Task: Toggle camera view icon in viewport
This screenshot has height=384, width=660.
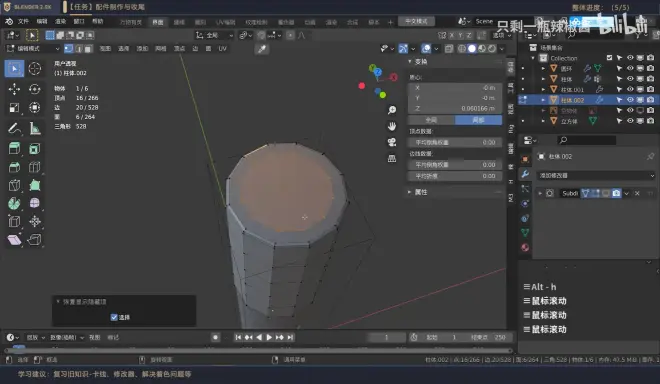Action: coord(392,142)
